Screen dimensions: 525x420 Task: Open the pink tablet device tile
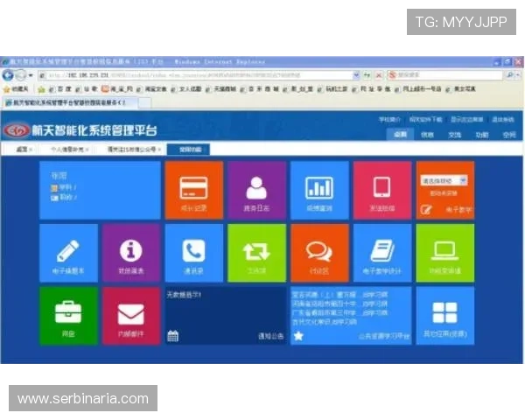[382, 190]
